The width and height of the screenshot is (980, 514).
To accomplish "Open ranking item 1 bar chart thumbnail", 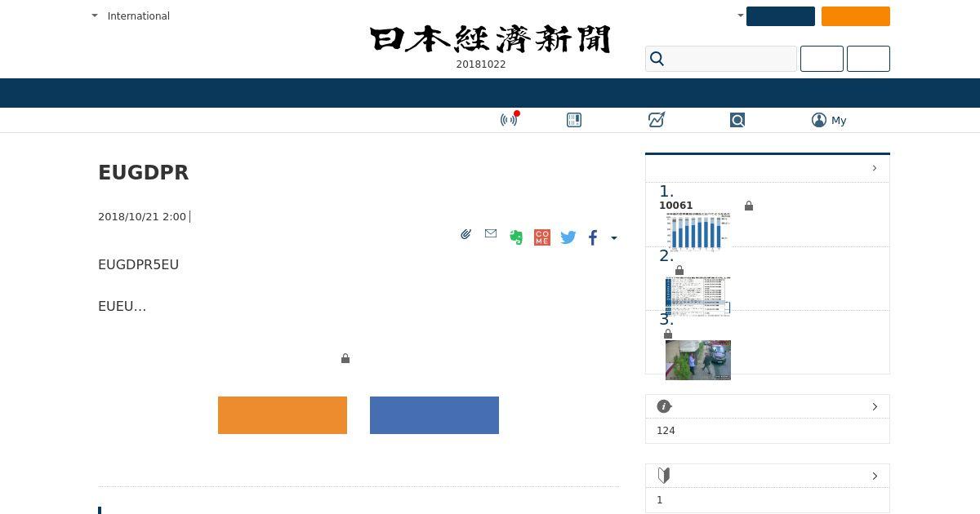I will point(698,232).
